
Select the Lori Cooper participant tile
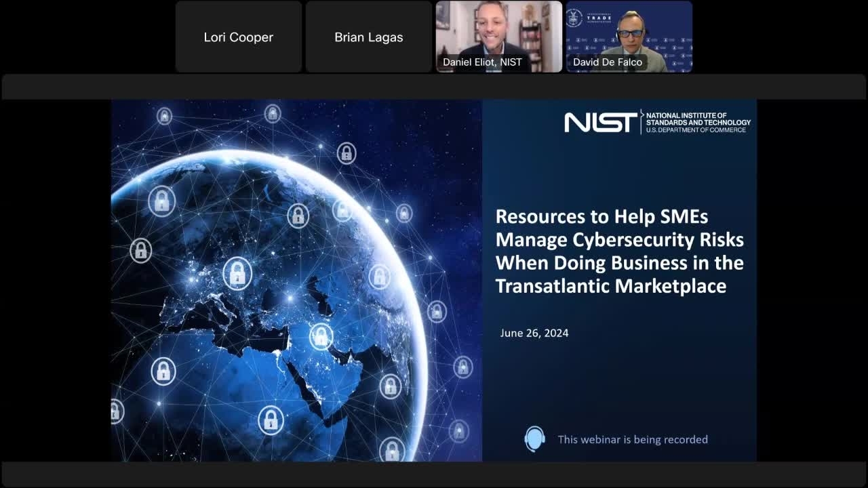239,37
